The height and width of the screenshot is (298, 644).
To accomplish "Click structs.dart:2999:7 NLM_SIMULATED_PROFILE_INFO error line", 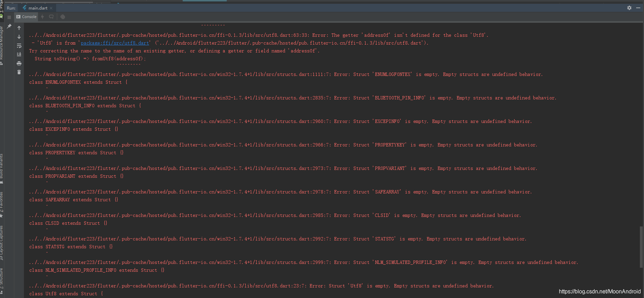I will tap(304, 262).
